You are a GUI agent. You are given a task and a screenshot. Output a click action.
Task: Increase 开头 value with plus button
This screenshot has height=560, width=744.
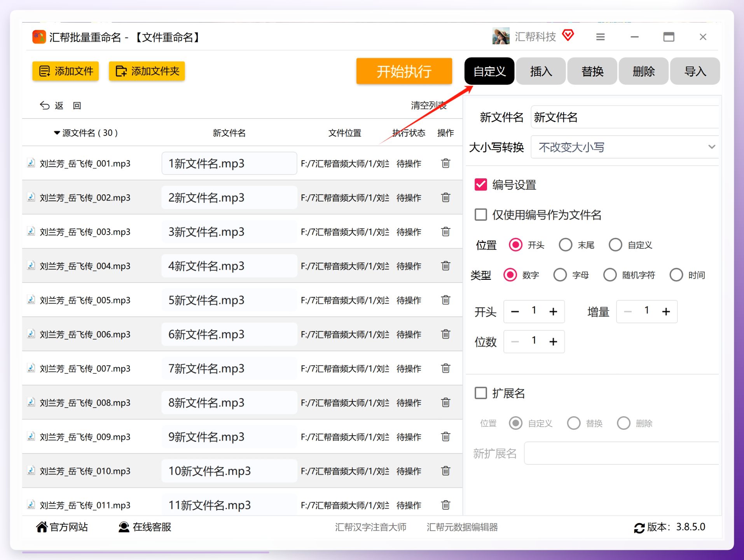click(553, 311)
